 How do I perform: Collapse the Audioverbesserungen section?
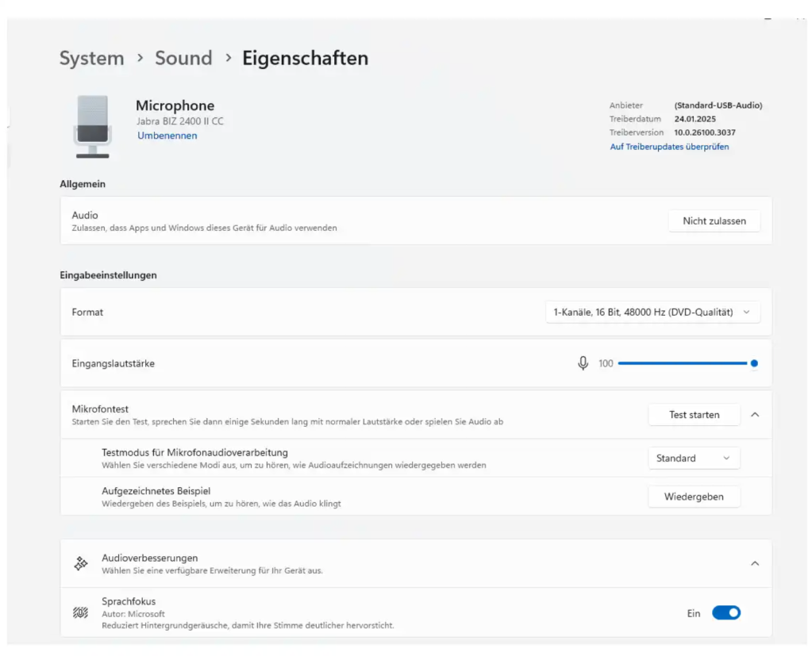(x=754, y=563)
